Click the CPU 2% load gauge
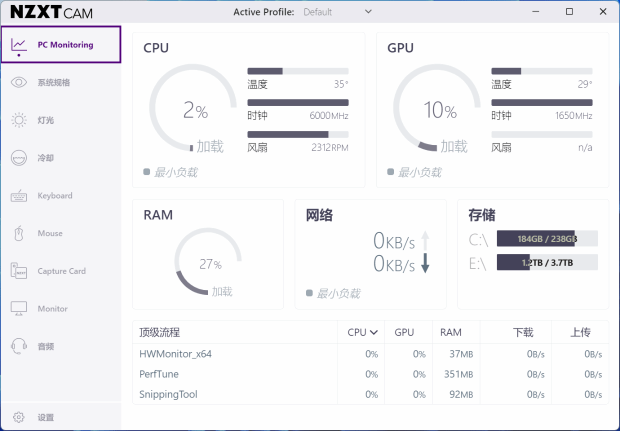Viewport: 620px width, 431px height. pyautogui.click(x=193, y=108)
